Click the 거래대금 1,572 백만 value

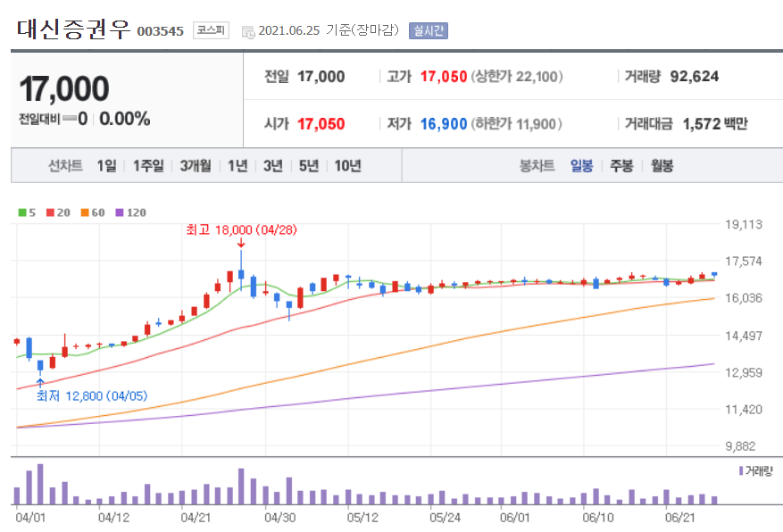(715, 124)
